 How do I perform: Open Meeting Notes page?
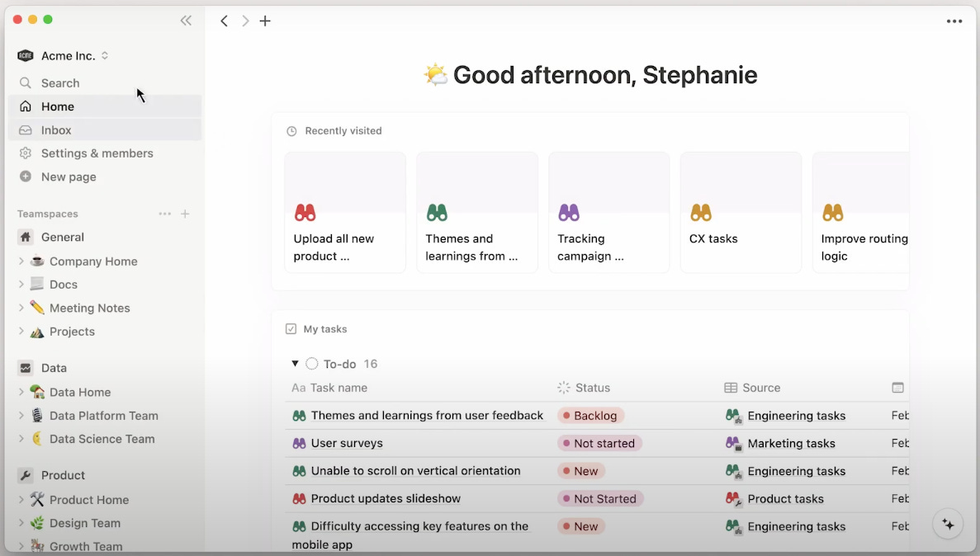pos(89,308)
